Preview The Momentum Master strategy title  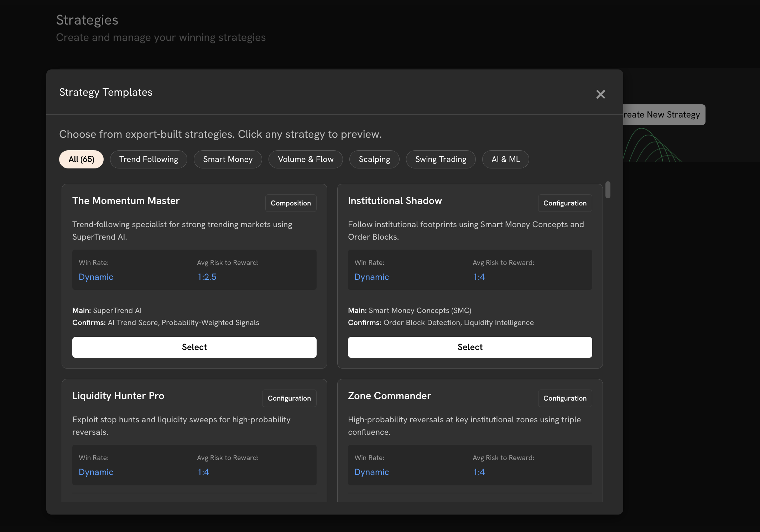126,201
